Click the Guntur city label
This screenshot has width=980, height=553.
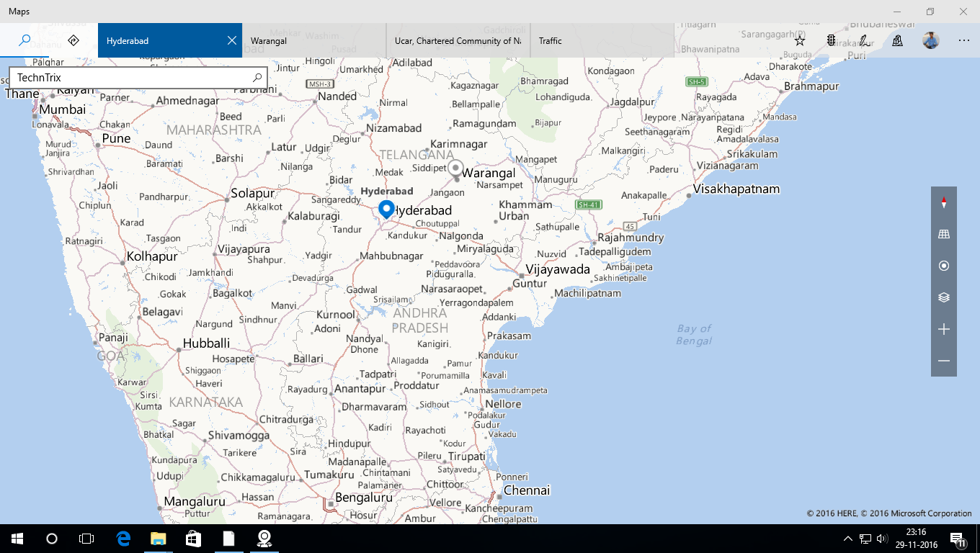coord(530,284)
